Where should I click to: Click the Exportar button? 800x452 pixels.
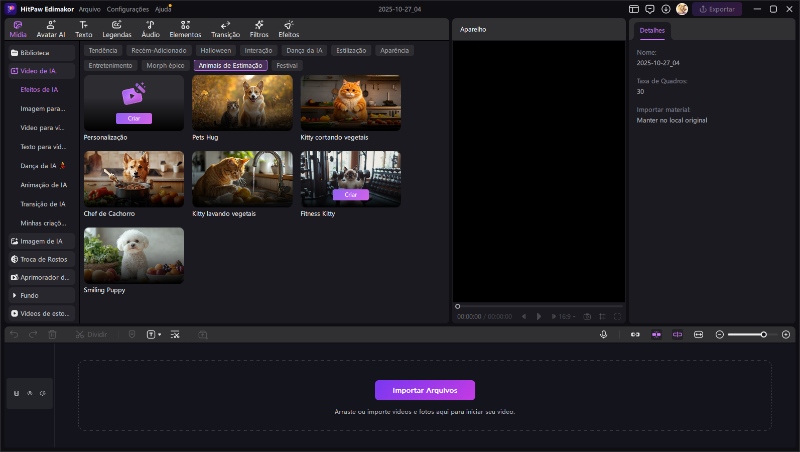click(x=717, y=9)
